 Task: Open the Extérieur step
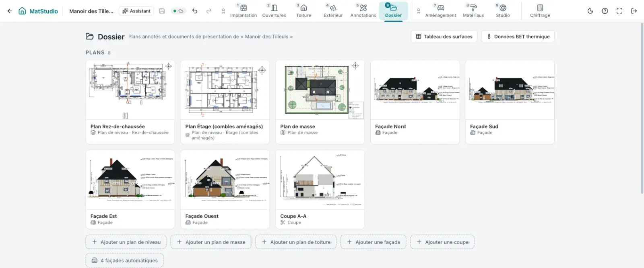tap(333, 11)
